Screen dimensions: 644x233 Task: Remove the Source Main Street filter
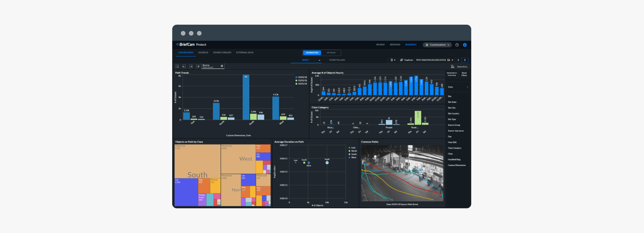click(222, 66)
